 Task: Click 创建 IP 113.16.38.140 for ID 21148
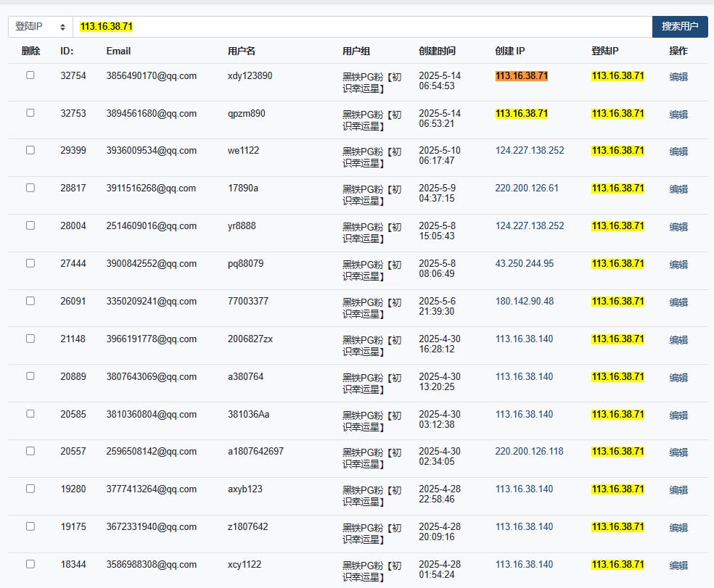[x=524, y=339]
